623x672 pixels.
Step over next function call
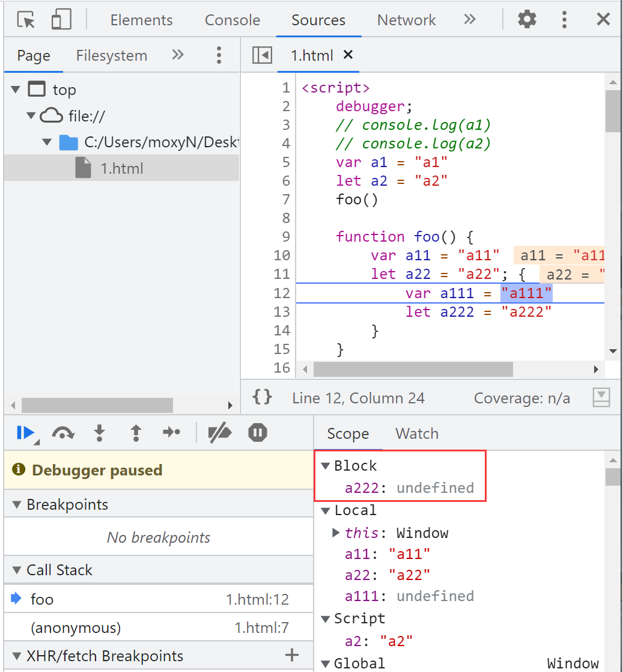[x=62, y=433]
